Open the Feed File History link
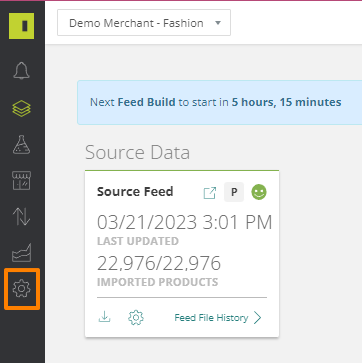The height and width of the screenshot is (363, 362). (211, 318)
